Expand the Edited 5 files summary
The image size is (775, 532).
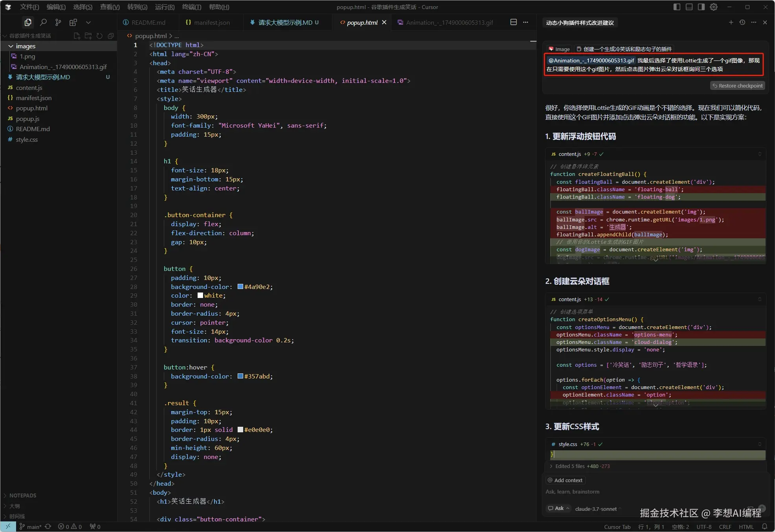(551, 466)
